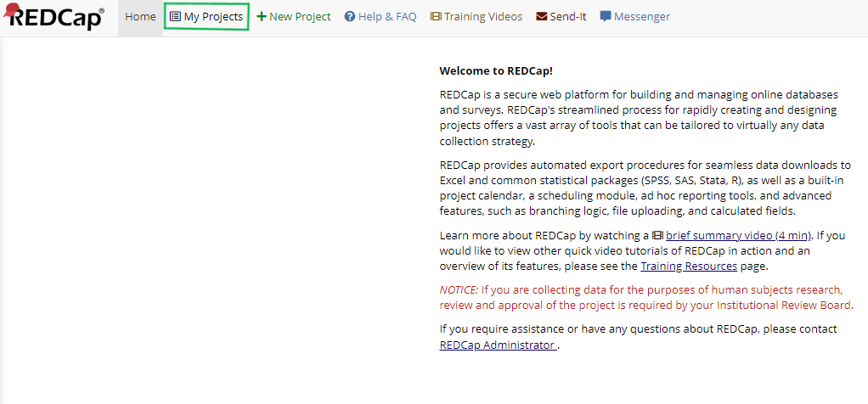Click the green plus icon for New Project
Image resolution: width=868 pixels, height=404 pixels.
tap(262, 17)
